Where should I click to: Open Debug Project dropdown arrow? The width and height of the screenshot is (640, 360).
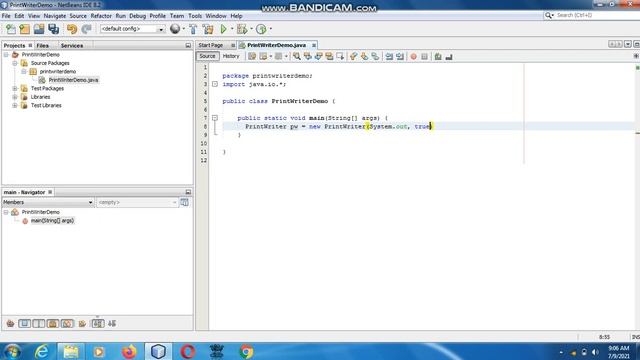click(251, 29)
